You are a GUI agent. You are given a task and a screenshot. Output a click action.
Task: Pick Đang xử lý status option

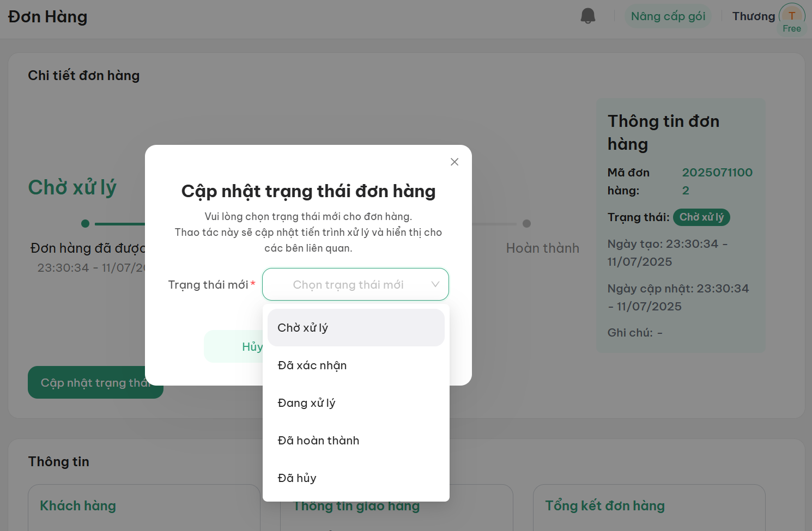356,403
